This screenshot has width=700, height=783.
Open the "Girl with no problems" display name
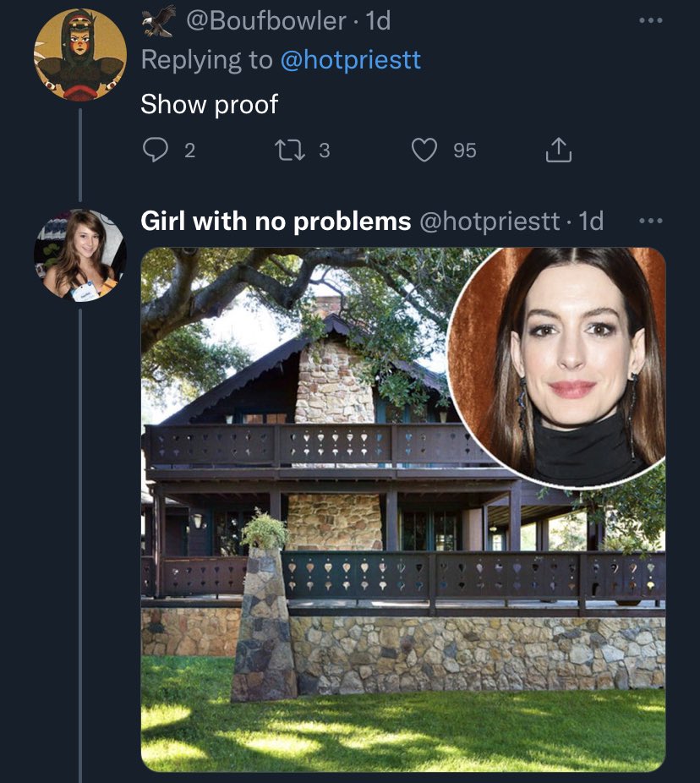275,222
